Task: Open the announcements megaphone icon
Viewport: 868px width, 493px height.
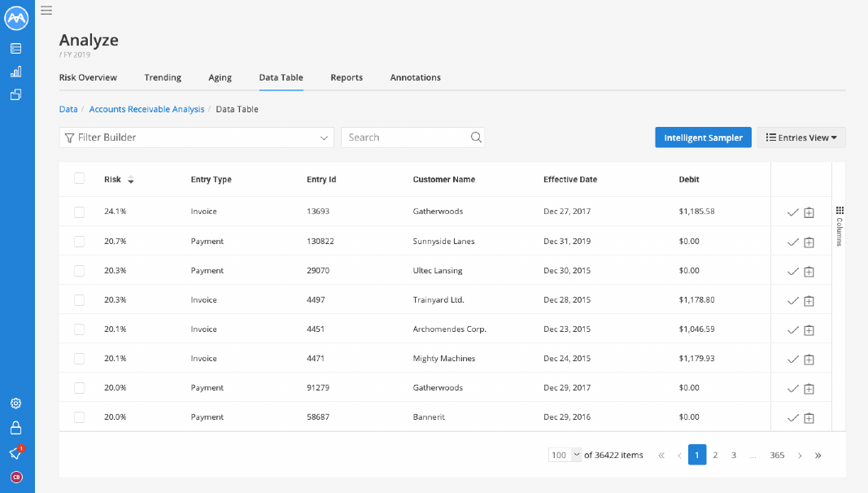Action: click(x=16, y=453)
